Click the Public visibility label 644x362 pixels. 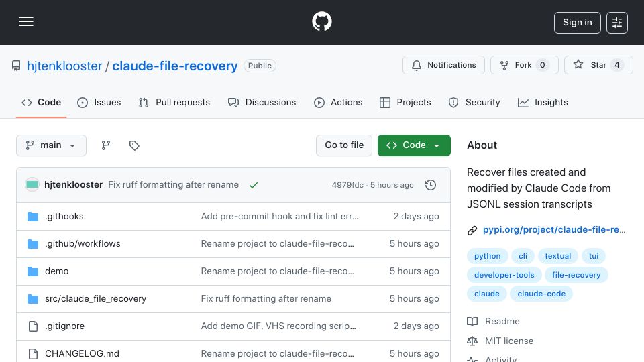[x=260, y=66]
